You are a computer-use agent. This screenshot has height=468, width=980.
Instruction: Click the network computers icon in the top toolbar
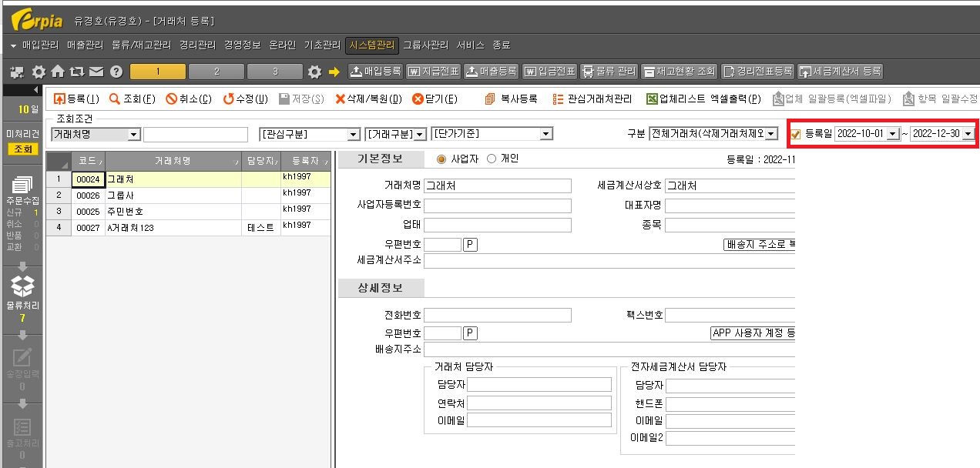(18, 72)
